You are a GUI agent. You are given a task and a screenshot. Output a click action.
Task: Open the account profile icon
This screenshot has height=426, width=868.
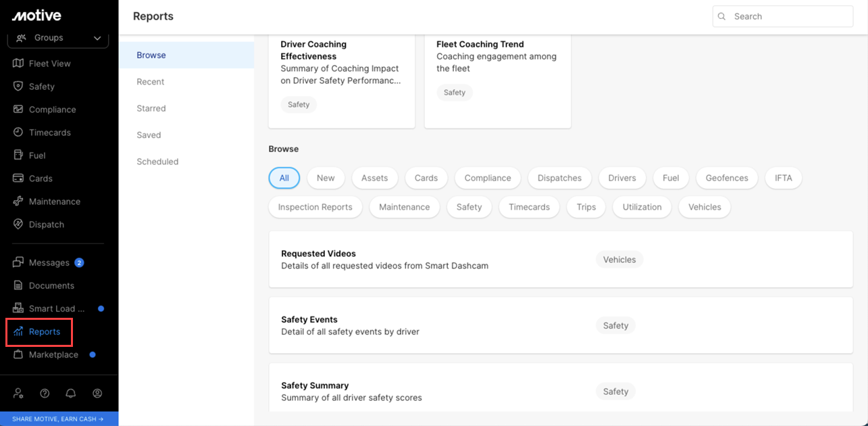pos(97,393)
